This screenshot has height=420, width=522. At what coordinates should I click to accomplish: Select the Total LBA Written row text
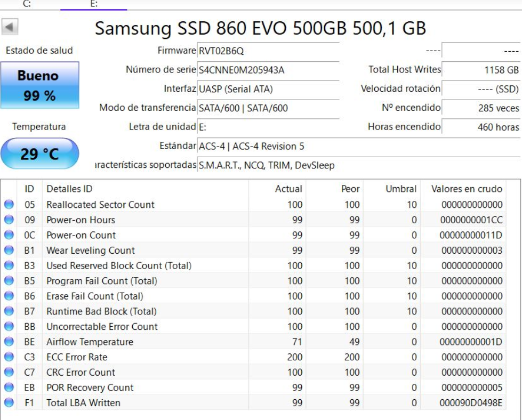pyautogui.click(x=83, y=403)
